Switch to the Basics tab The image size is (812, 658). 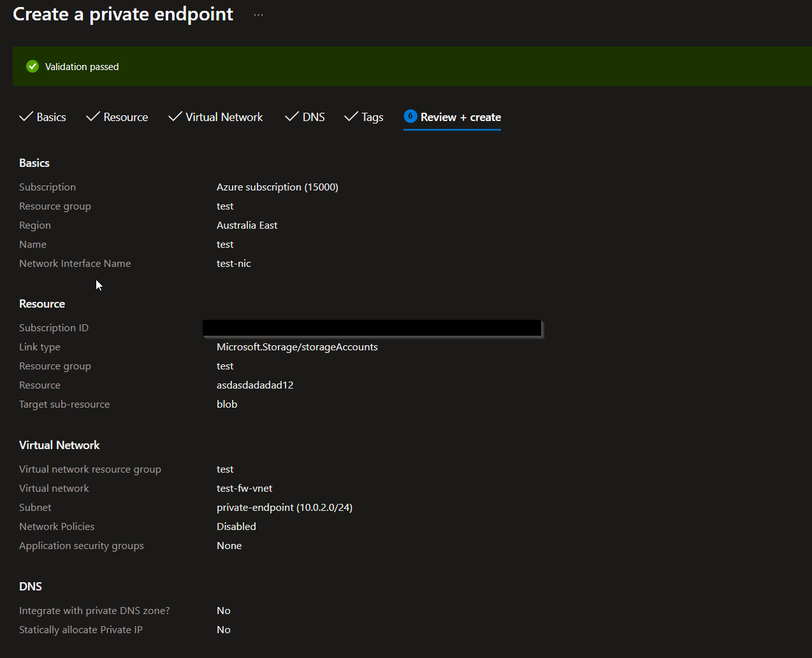(51, 117)
